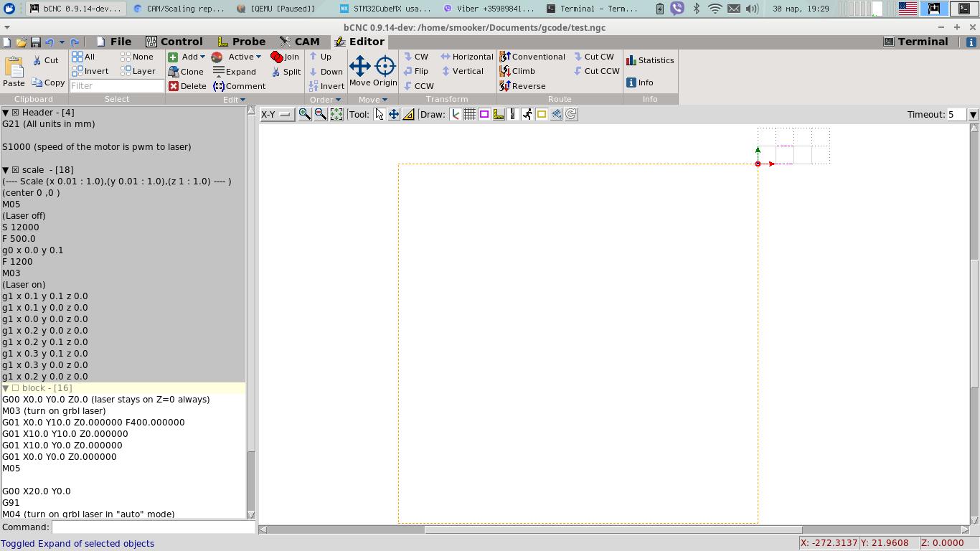Click the Command input field
The width and height of the screenshot is (980, 551).
153,527
